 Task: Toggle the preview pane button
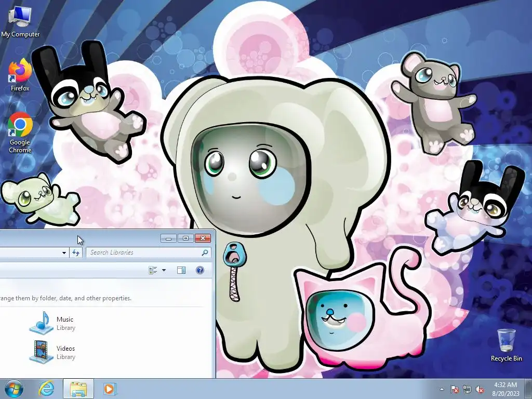(181, 270)
